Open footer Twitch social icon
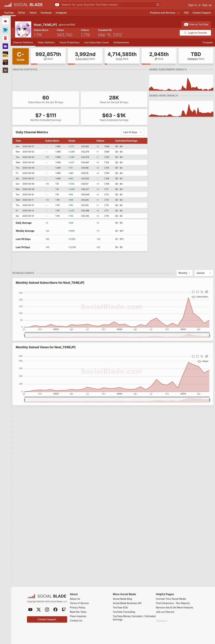The height and width of the screenshot is (644, 215). (x=64, y=610)
